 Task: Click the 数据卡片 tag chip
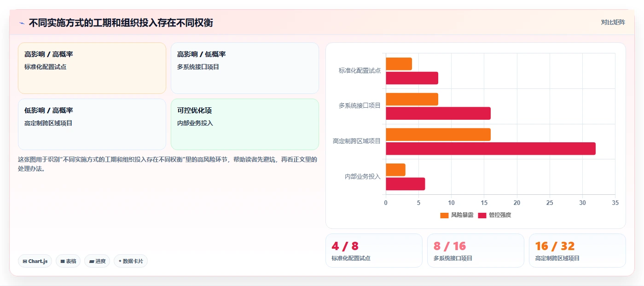coord(131,261)
